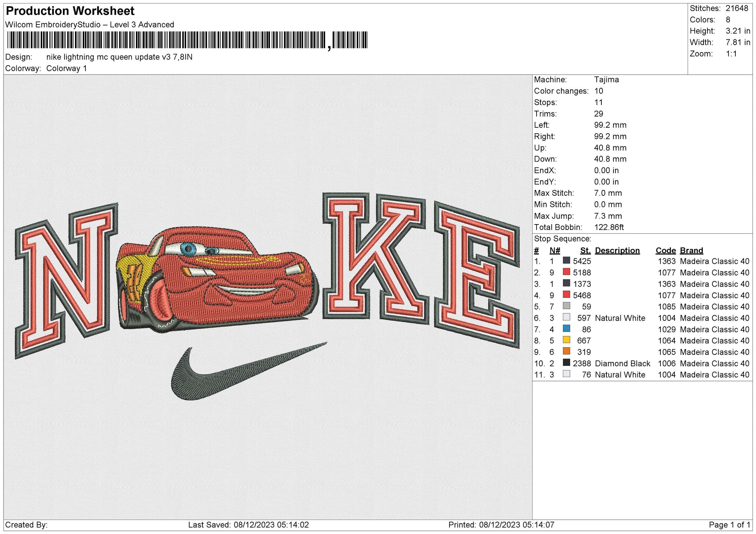Click the Lightning McQueen car in the preview
This screenshot has width=756, height=534.
click(x=218, y=280)
